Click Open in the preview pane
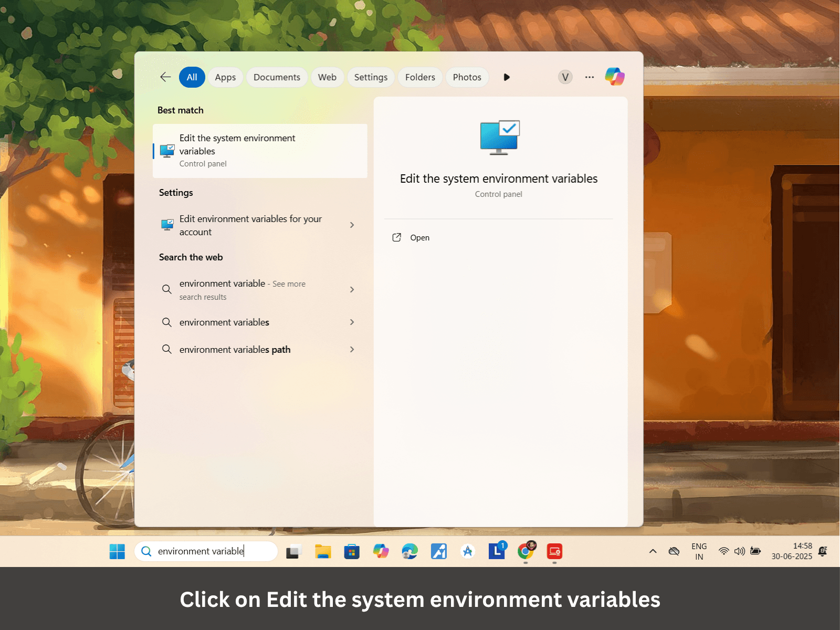 coord(419,238)
